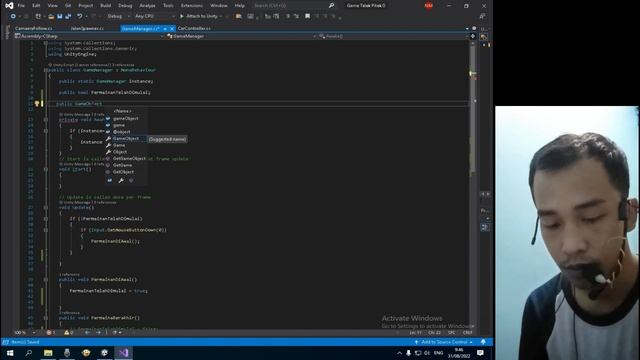Click the lightbulb quick actions icon
Screen dimensions: 640x360
37,104
